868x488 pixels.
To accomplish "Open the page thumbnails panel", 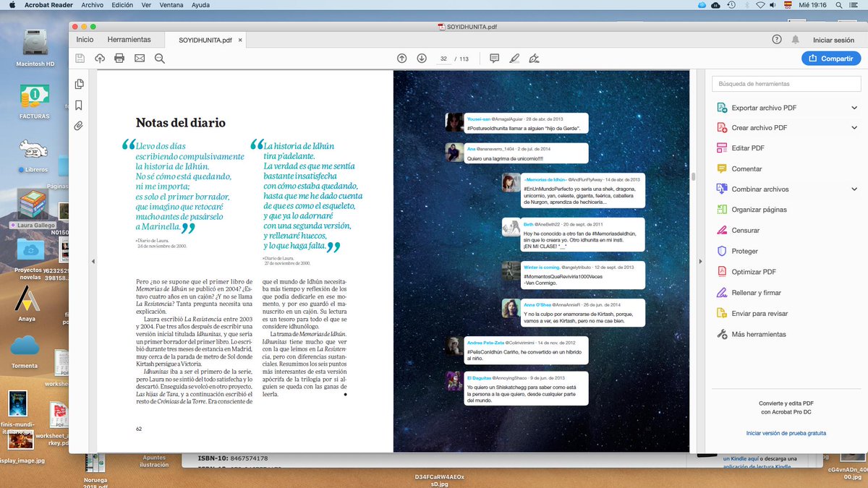I will pyautogui.click(x=79, y=85).
